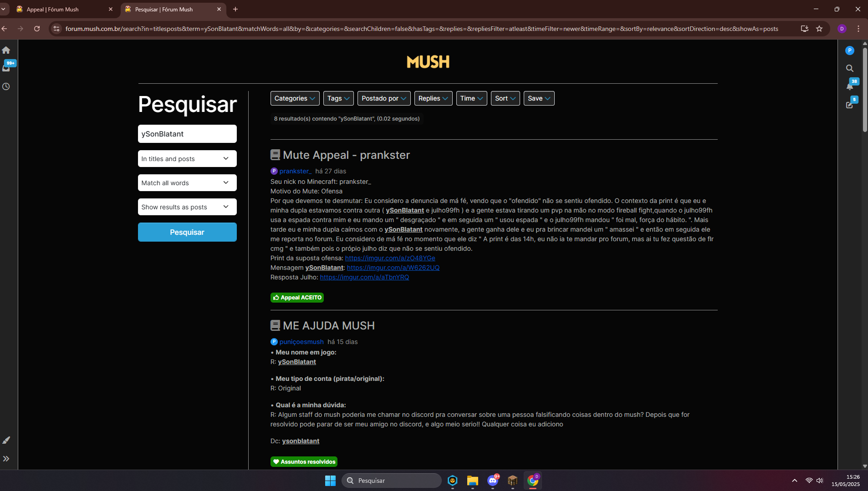
Task: Click the 'Assuntos resolvidos' tag
Action: 304,462
